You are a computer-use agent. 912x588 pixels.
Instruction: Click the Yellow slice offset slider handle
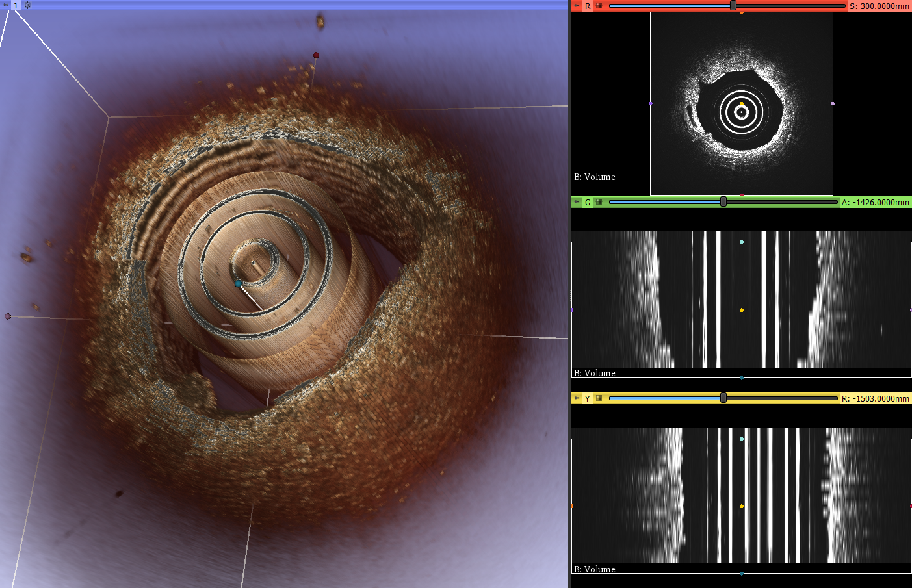(x=723, y=398)
